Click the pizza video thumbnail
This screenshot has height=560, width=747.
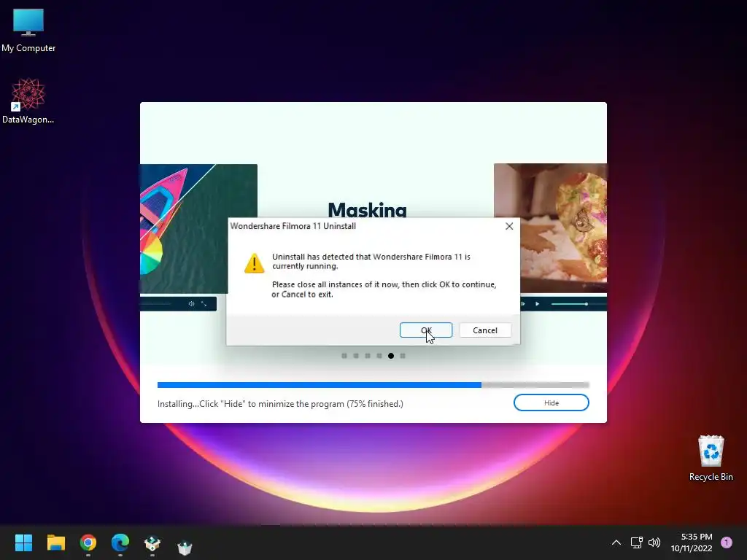pyautogui.click(x=550, y=228)
